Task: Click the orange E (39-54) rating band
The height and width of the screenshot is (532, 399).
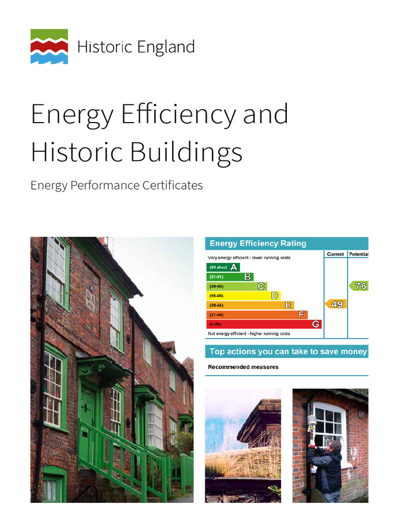Action: click(x=250, y=305)
